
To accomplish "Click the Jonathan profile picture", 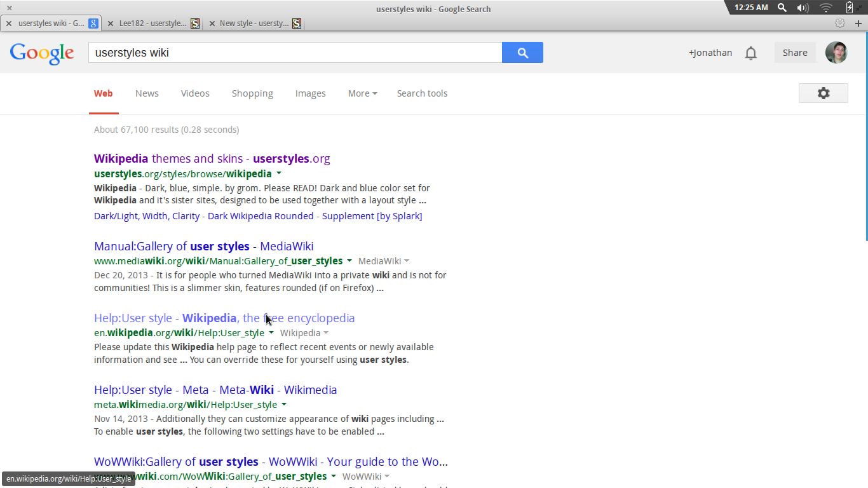I will coord(836,53).
